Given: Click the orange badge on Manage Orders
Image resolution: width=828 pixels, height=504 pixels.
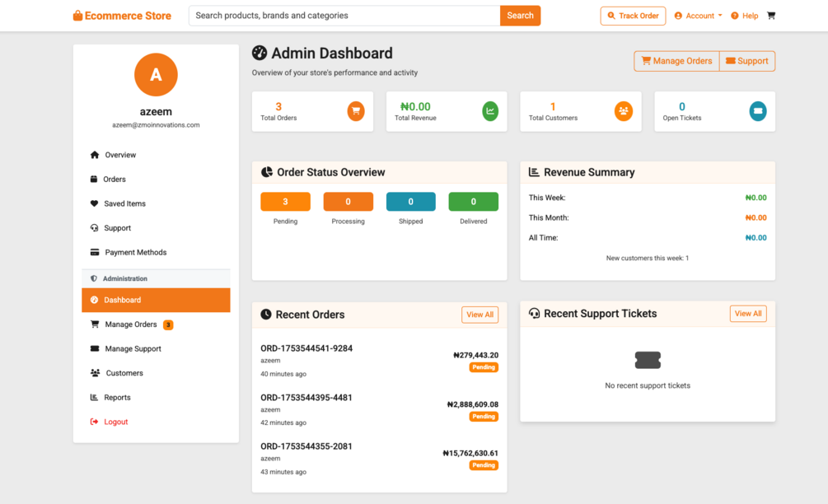Looking at the screenshot, I should click(x=168, y=324).
